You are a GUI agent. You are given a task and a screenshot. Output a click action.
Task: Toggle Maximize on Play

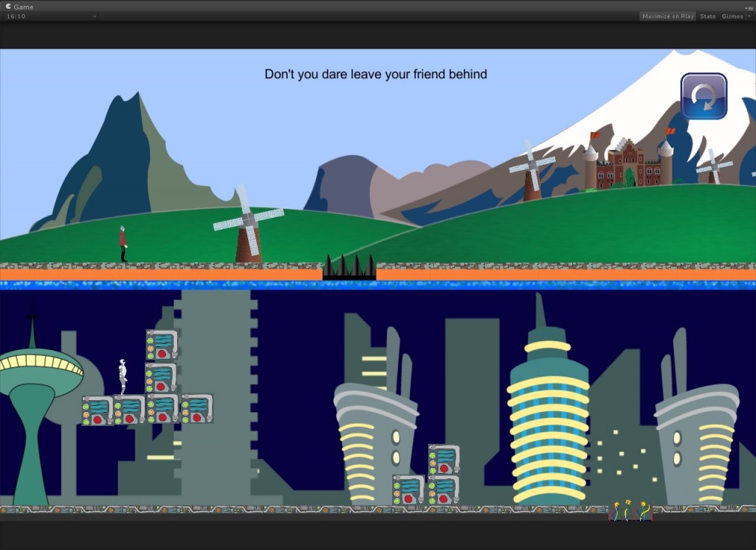[667, 16]
